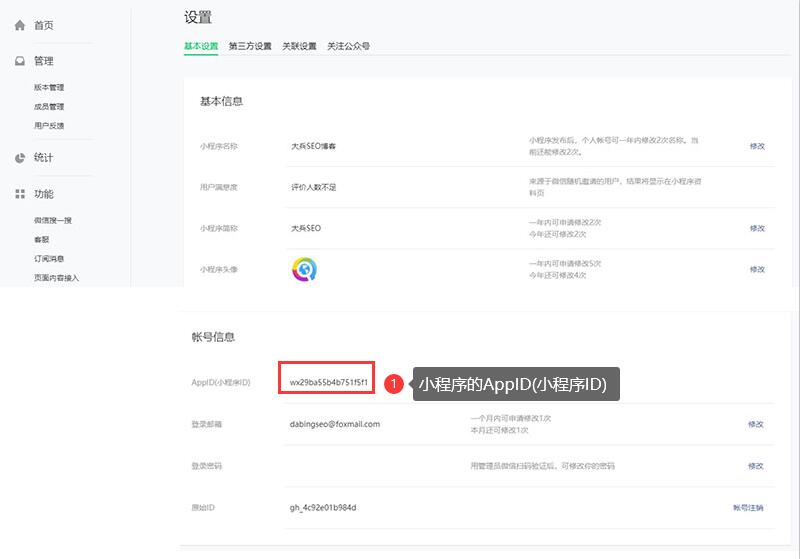The image size is (800, 559).
Task: Open 微信搜一搜 under 功能
Action: 53,220
